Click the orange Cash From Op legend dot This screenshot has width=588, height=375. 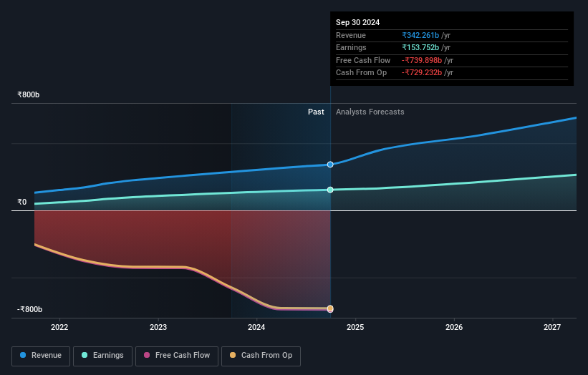coord(233,355)
